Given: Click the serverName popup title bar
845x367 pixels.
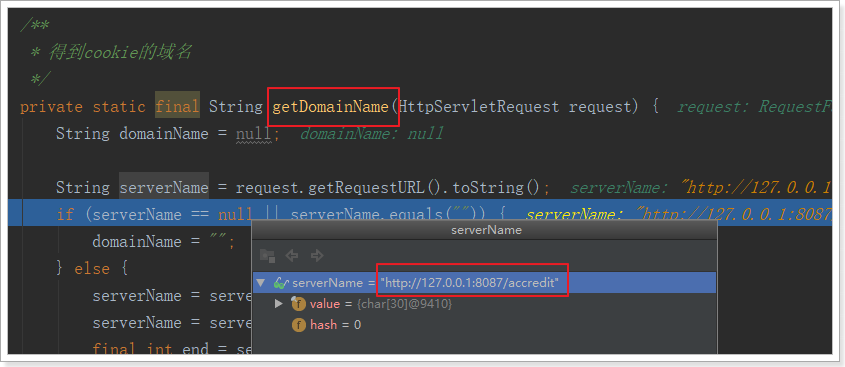Looking at the screenshot, I should 485,230.
